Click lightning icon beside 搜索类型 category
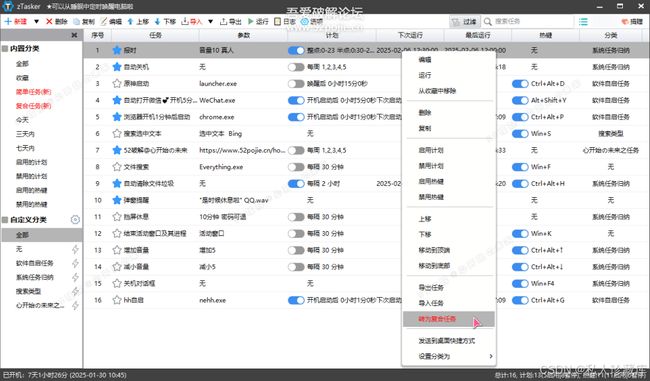Viewport: 650px width, 381px height. click(75, 291)
